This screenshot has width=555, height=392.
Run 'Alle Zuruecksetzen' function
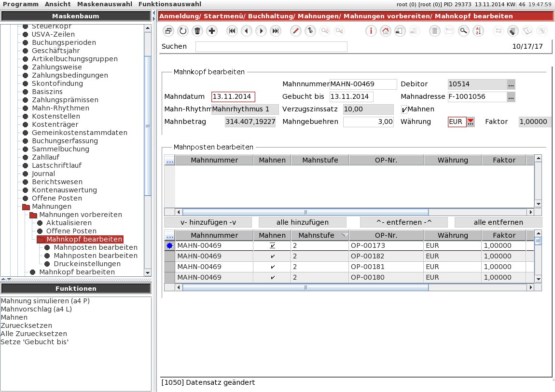34,334
